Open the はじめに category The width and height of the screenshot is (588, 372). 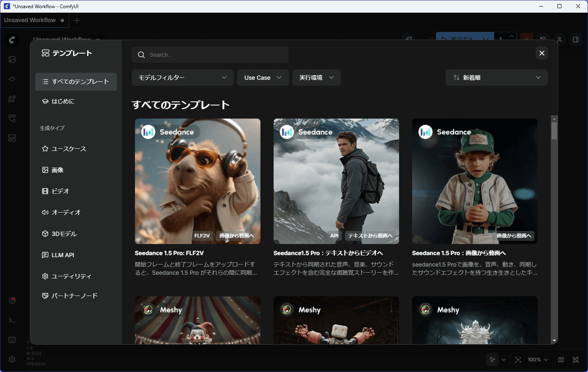63,101
